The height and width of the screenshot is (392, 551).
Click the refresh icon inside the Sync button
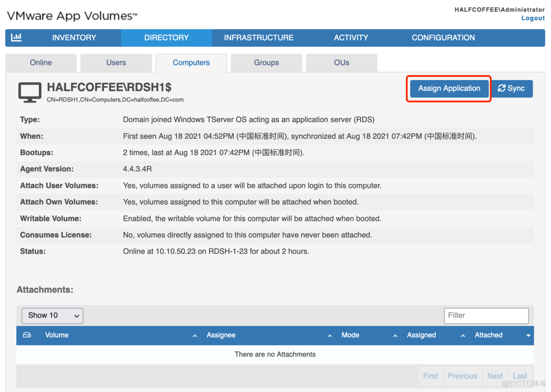[502, 88]
